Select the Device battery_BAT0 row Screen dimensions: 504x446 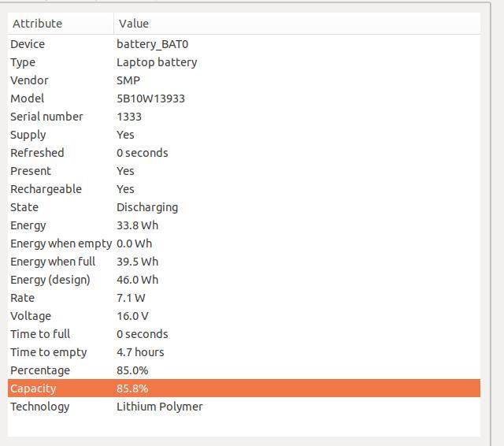[244, 44]
